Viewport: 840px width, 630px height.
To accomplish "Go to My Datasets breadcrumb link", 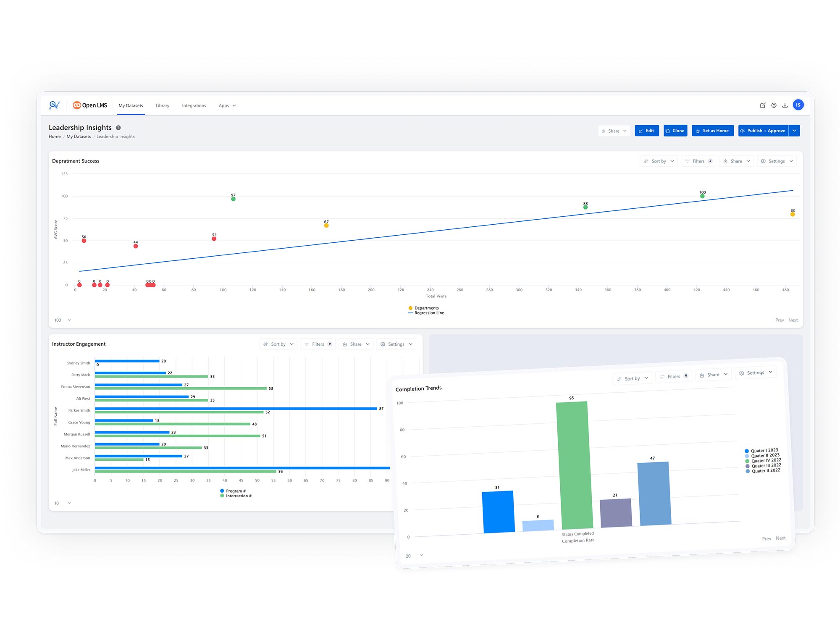I will click(x=79, y=136).
